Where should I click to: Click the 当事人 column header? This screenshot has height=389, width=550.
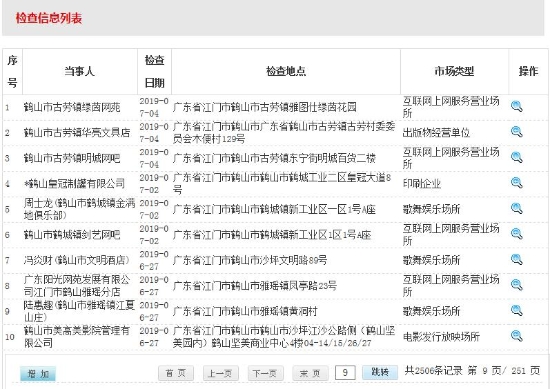80,72
